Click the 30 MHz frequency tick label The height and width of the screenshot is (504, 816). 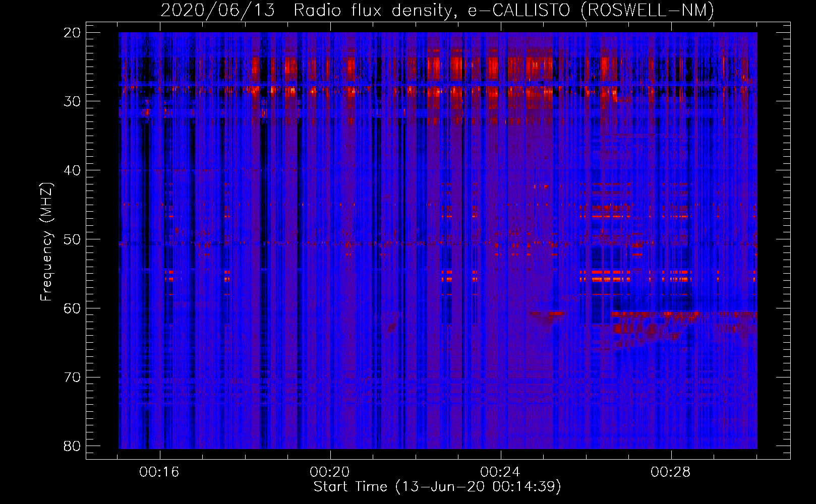click(x=73, y=101)
